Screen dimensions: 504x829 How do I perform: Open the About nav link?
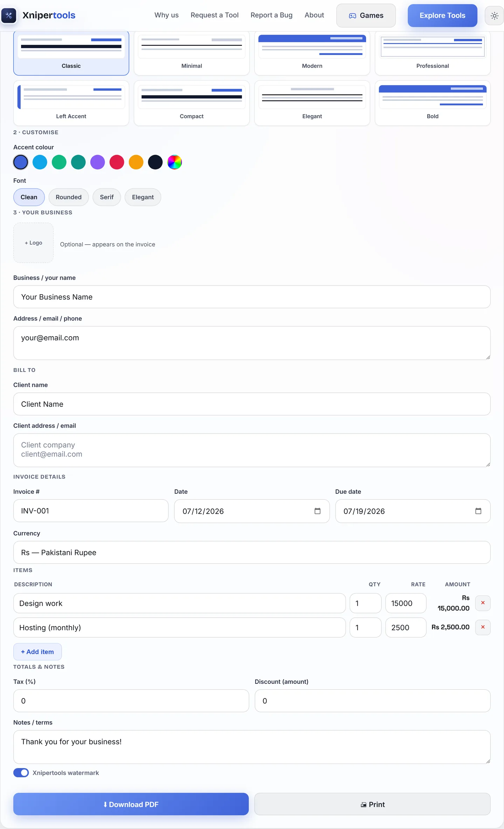point(314,15)
